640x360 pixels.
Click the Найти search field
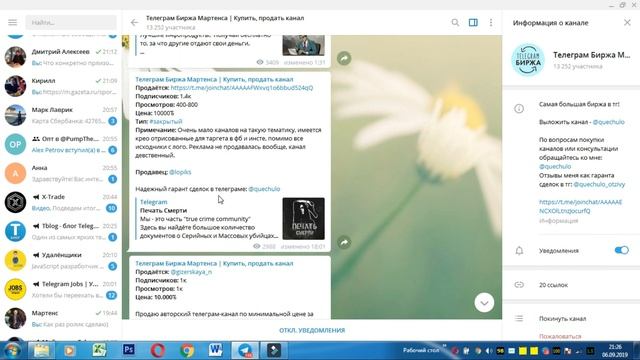coord(71,22)
